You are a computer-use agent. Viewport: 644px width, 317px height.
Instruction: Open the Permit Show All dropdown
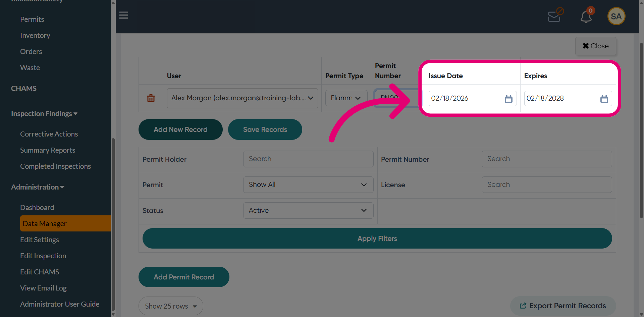(x=308, y=185)
